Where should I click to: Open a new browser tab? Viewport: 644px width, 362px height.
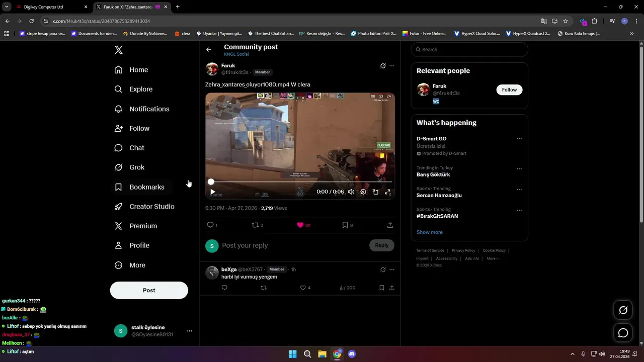point(178,7)
